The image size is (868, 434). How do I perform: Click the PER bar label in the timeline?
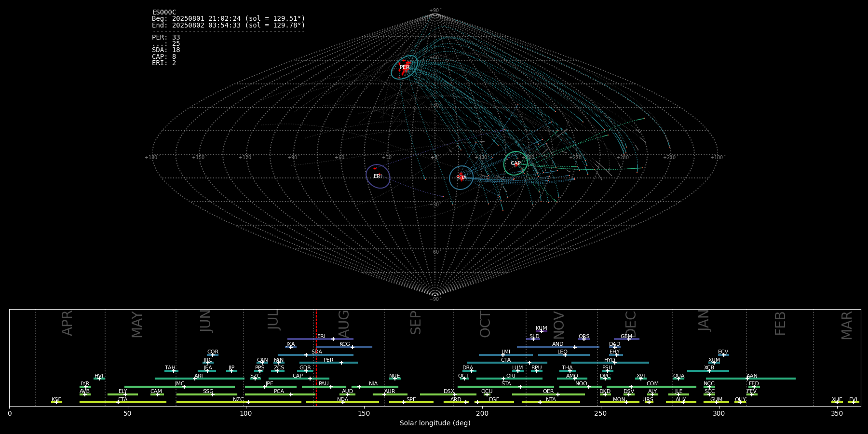(328, 360)
